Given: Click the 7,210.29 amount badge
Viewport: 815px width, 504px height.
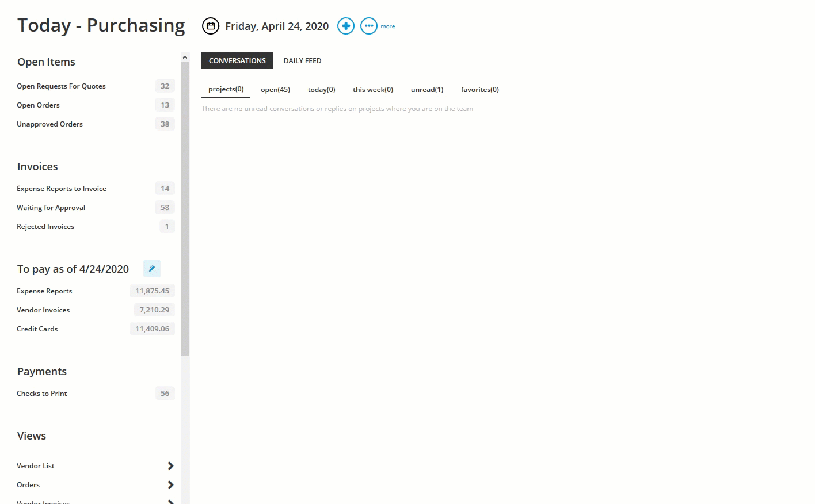Looking at the screenshot, I should point(154,310).
